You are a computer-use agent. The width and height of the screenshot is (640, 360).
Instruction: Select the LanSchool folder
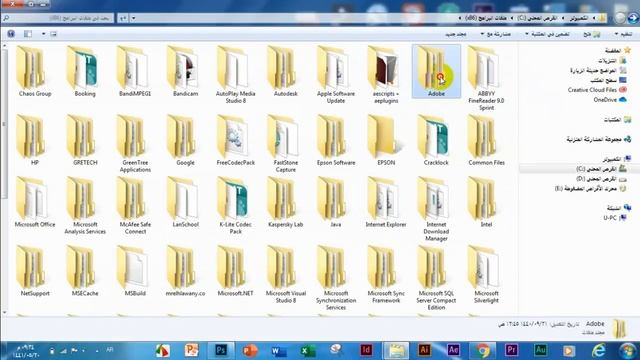185,202
